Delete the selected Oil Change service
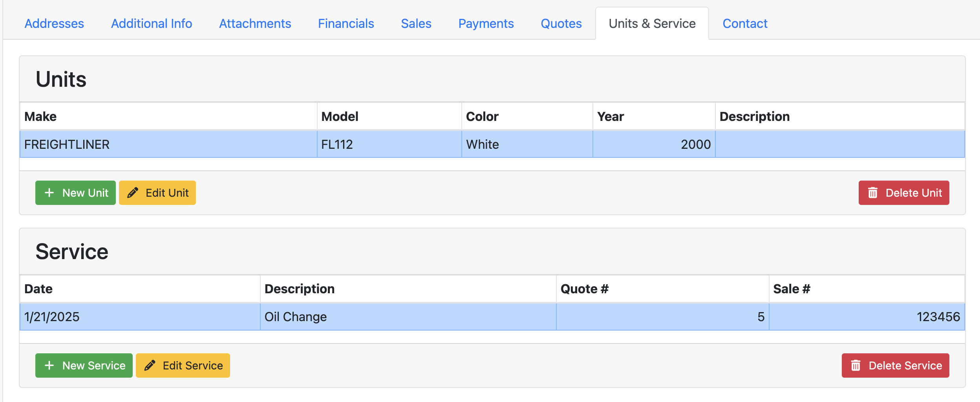Image resolution: width=980 pixels, height=402 pixels. (896, 365)
